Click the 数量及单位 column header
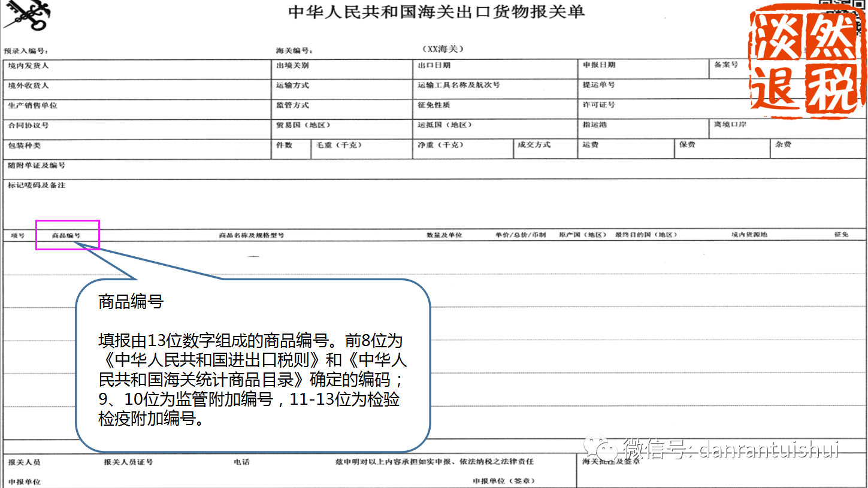This screenshot has height=488, width=868. (x=444, y=235)
